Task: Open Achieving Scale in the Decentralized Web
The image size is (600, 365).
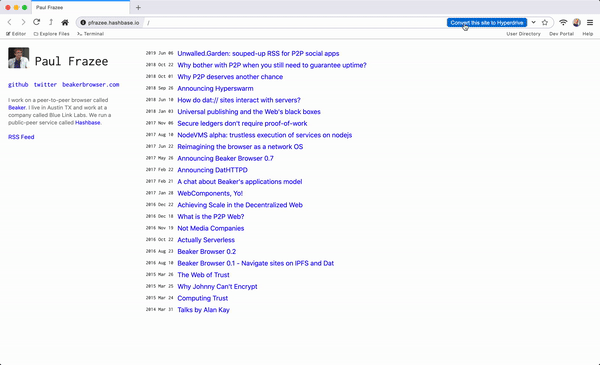Action: coord(240,205)
